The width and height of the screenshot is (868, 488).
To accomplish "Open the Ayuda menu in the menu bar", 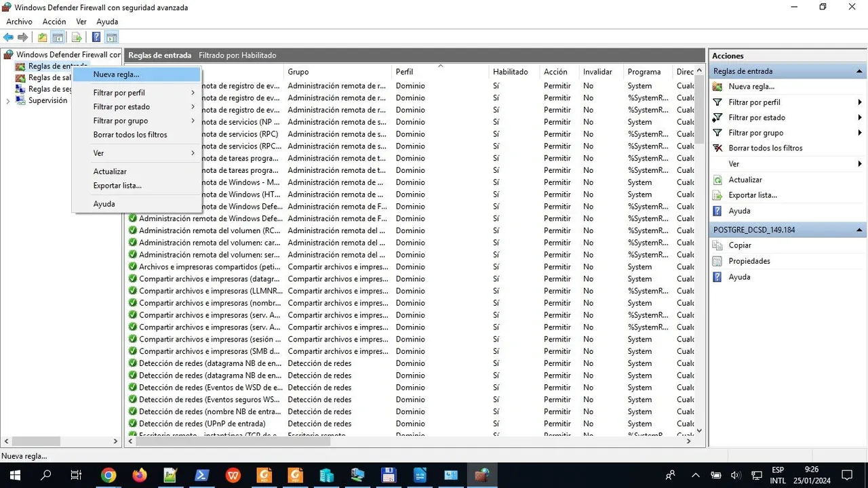I will [x=107, y=22].
